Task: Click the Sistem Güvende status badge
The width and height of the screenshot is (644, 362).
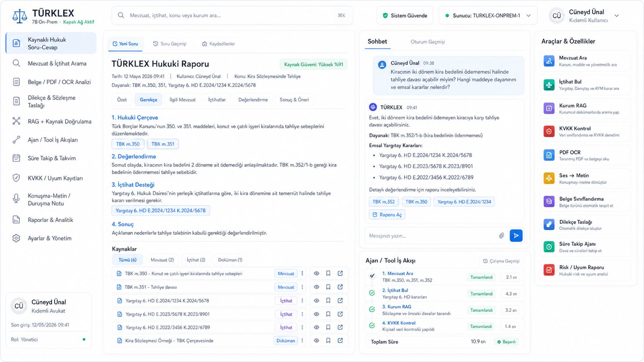Action: pyautogui.click(x=405, y=16)
